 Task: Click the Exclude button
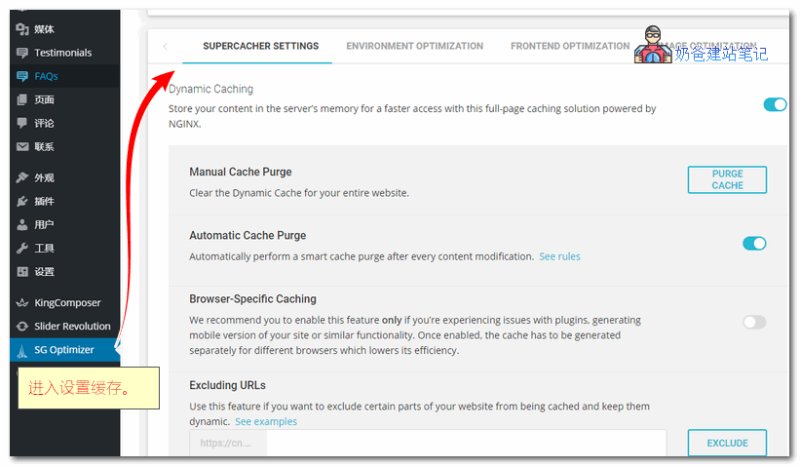pos(727,443)
